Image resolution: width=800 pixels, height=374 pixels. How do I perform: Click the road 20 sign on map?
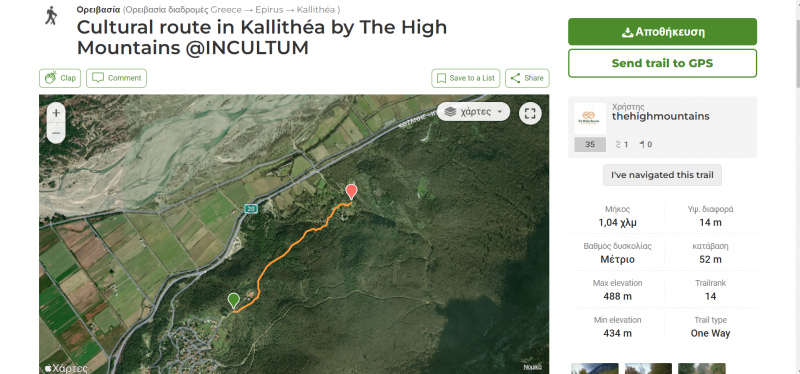250,209
